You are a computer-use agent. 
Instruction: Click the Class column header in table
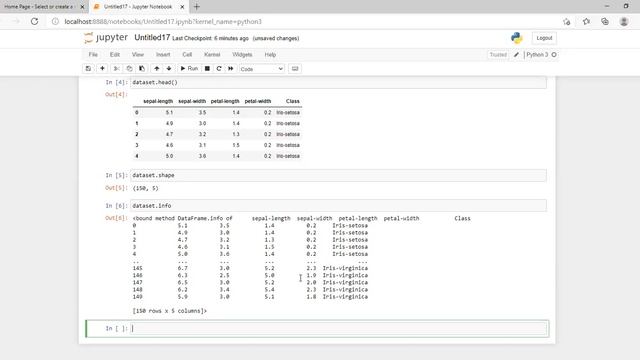tap(293, 101)
